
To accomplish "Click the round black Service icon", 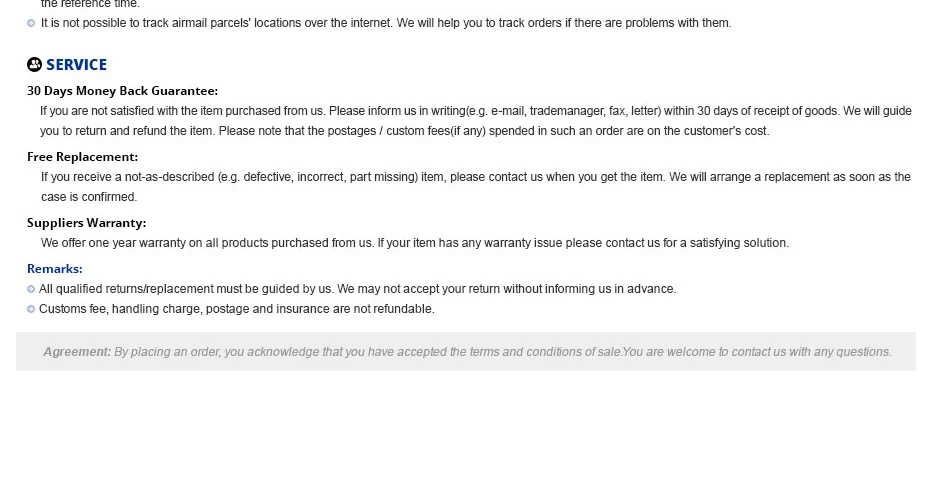I will coord(34,64).
